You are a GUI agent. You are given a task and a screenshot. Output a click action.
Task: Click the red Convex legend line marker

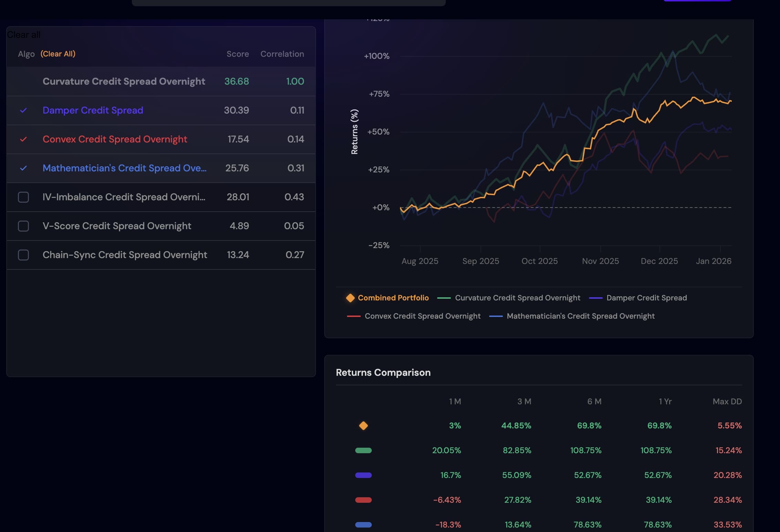354,316
